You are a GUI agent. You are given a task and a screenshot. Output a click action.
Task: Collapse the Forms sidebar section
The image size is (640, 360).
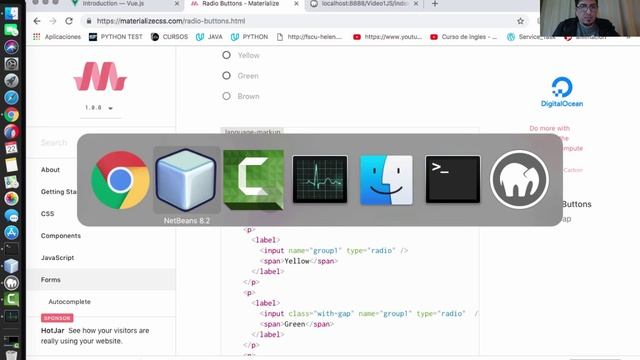click(x=101, y=280)
